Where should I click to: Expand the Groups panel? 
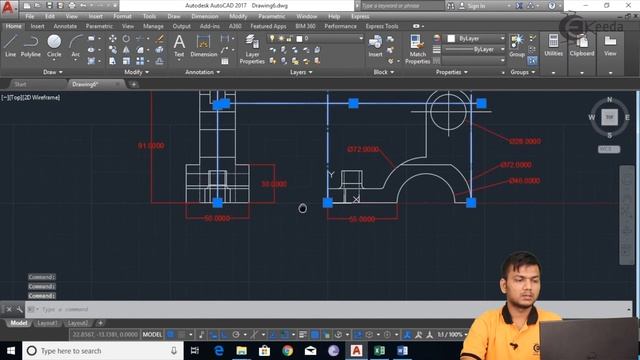(x=522, y=72)
